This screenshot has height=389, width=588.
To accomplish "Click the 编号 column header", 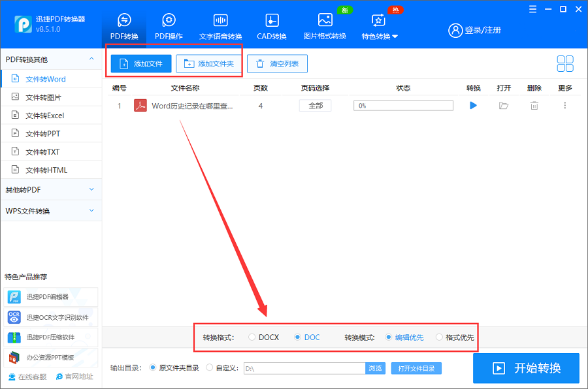I will pos(120,88).
